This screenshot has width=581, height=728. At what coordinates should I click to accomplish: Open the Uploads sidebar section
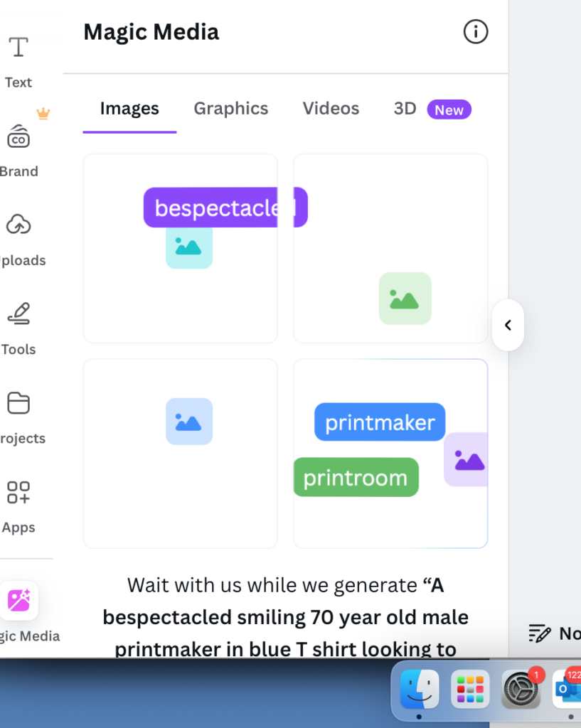pyautogui.click(x=19, y=240)
